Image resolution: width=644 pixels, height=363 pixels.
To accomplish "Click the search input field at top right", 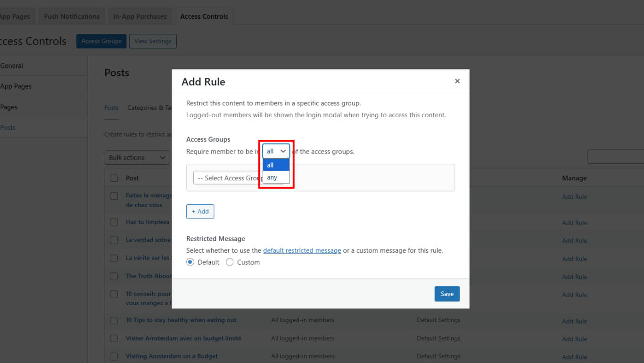I will 615,157.
